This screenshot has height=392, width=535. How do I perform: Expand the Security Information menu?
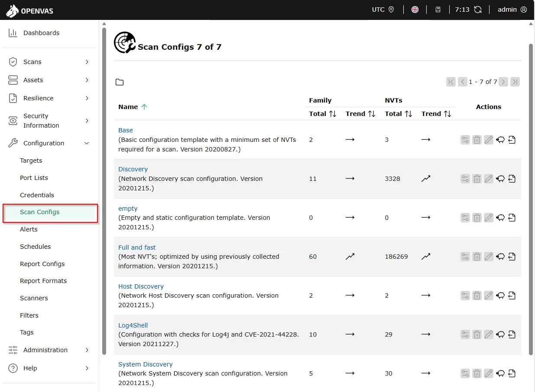pyautogui.click(x=87, y=121)
